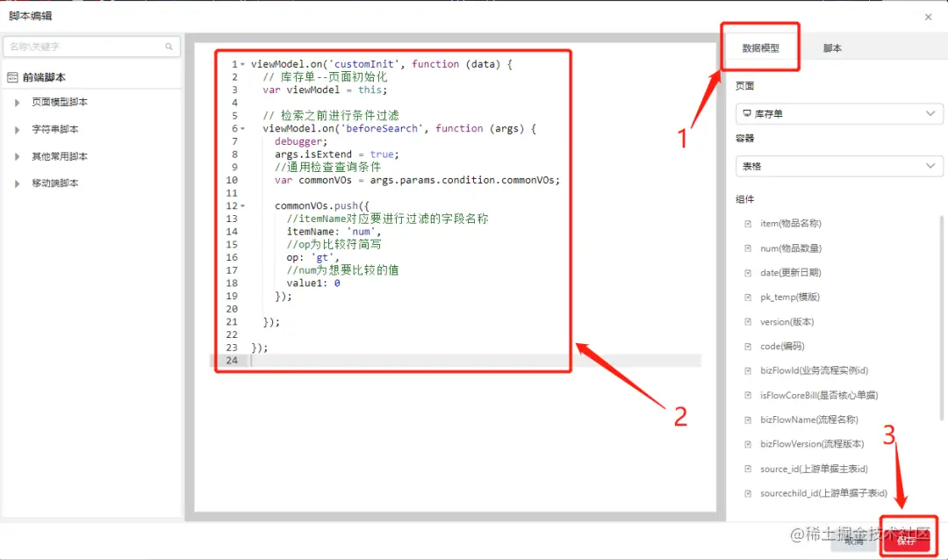The height and width of the screenshot is (560, 948).
Task: Click 页面模型脚本 tree label
Action: [x=60, y=102]
